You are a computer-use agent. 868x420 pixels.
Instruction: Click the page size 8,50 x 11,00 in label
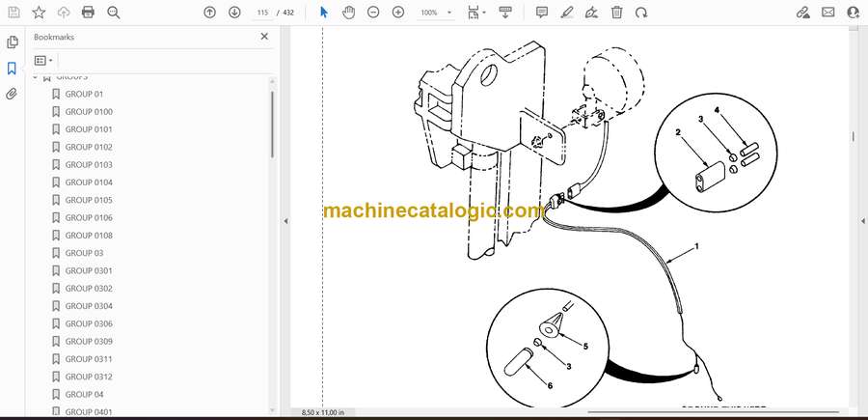coord(323,412)
